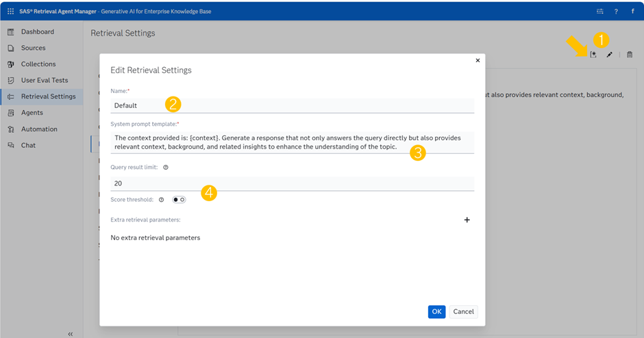
Task: Click the trash delete icon
Action: pyautogui.click(x=630, y=55)
